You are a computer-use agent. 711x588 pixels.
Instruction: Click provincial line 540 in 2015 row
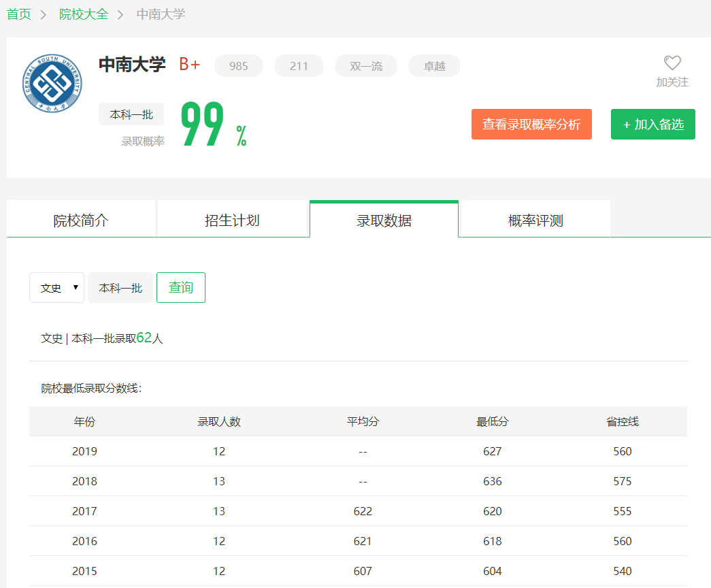pyautogui.click(x=623, y=571)
